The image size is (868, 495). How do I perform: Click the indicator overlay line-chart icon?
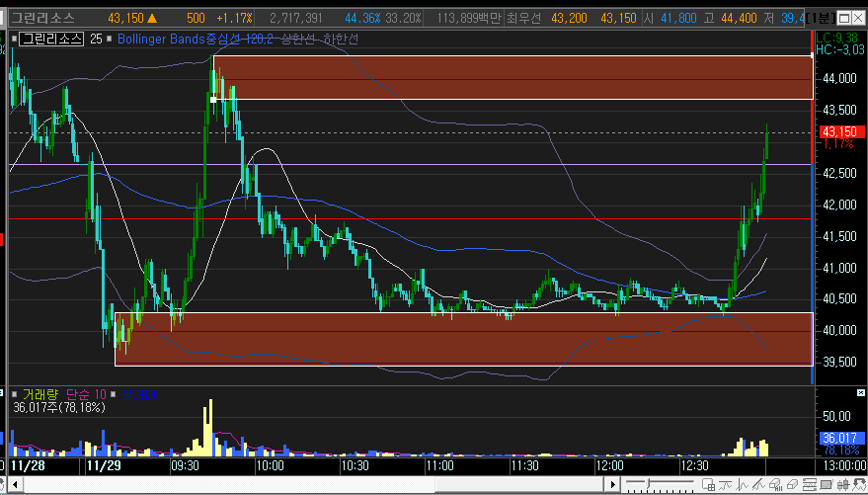pyautogui.click(x=725, y=485)
